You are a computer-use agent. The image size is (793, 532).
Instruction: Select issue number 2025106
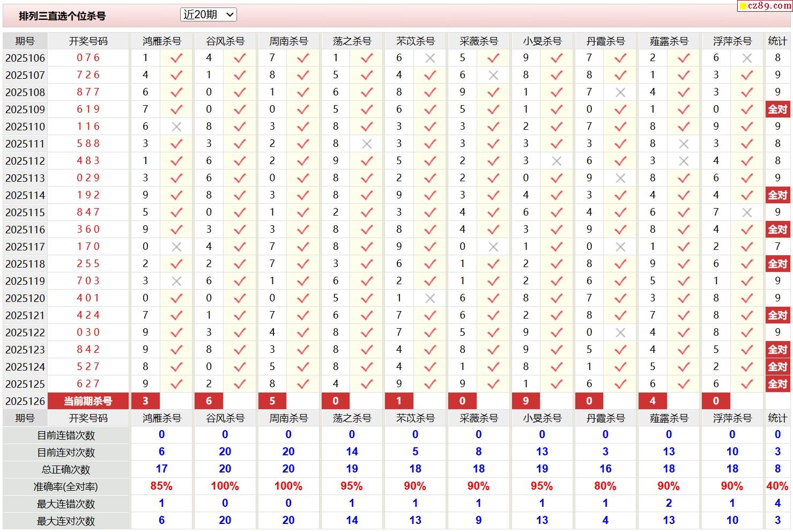[25, 58]
